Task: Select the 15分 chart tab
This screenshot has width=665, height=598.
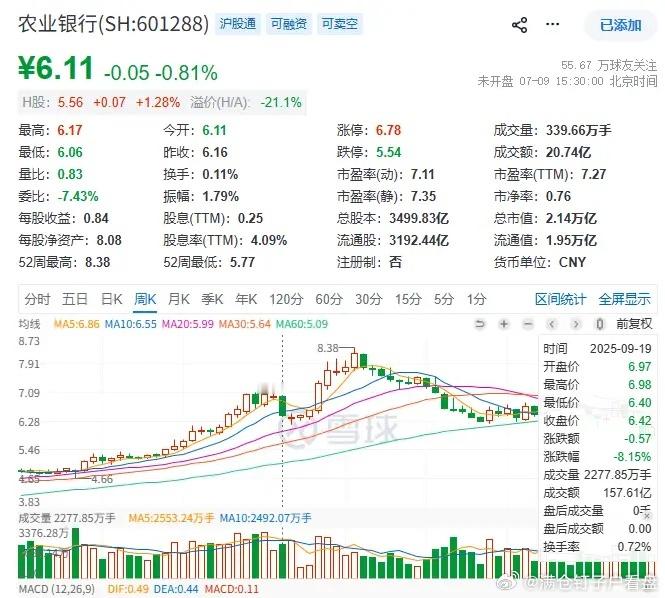Action: coord(408,299)
